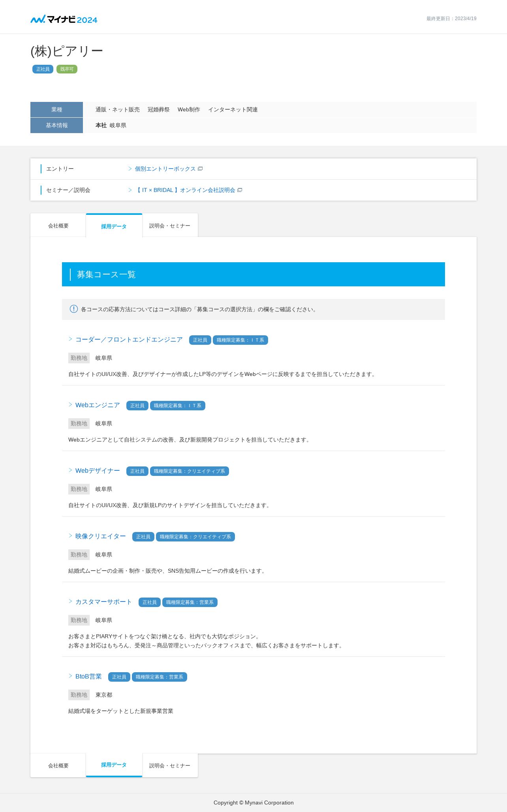Click the 業種 row label
This screenshot has height=812, width=507.
click(56, 109)
